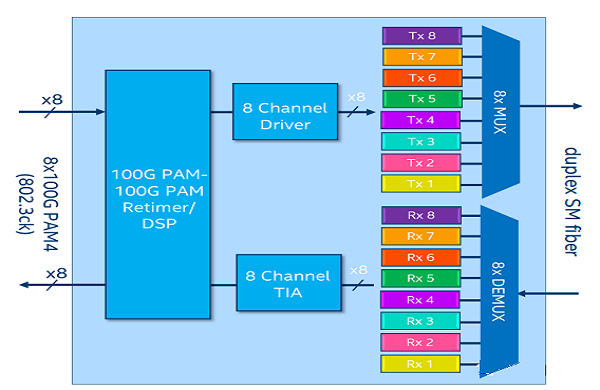The width and height of the screenshot is (600, 390).
Task: Select the red-orange Tx 6 block
Action: coord(422,78)
